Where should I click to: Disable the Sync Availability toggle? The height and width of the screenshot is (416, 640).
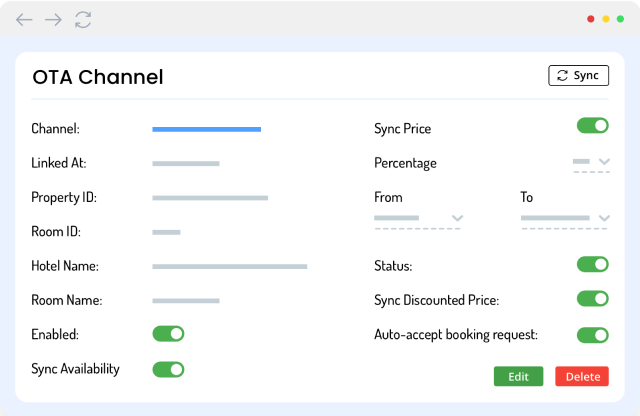[x=168, y=369]
